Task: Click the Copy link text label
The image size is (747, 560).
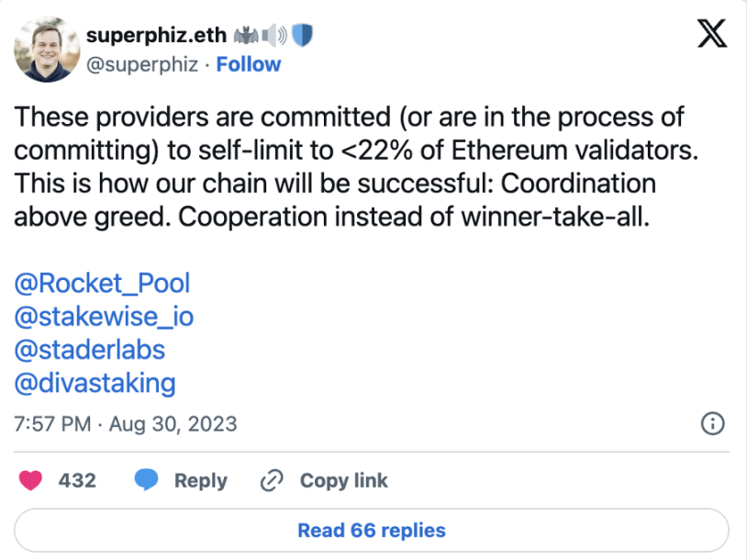Action: coord(343,480)
